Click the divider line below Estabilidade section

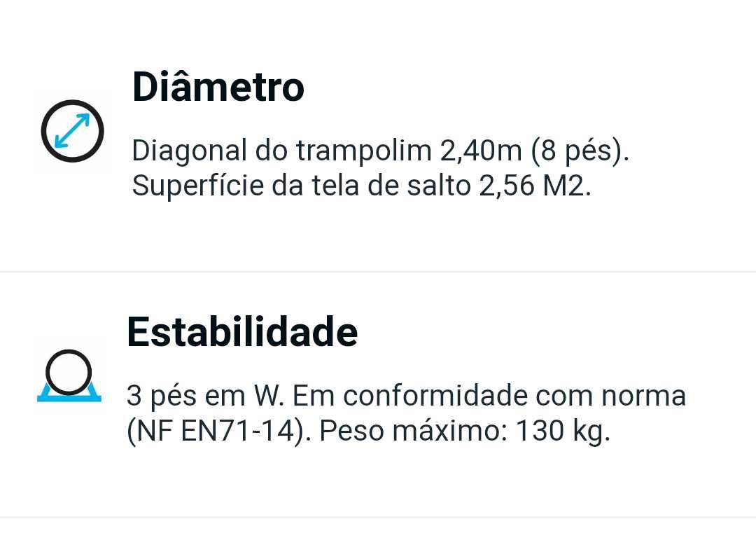(378, 517)
